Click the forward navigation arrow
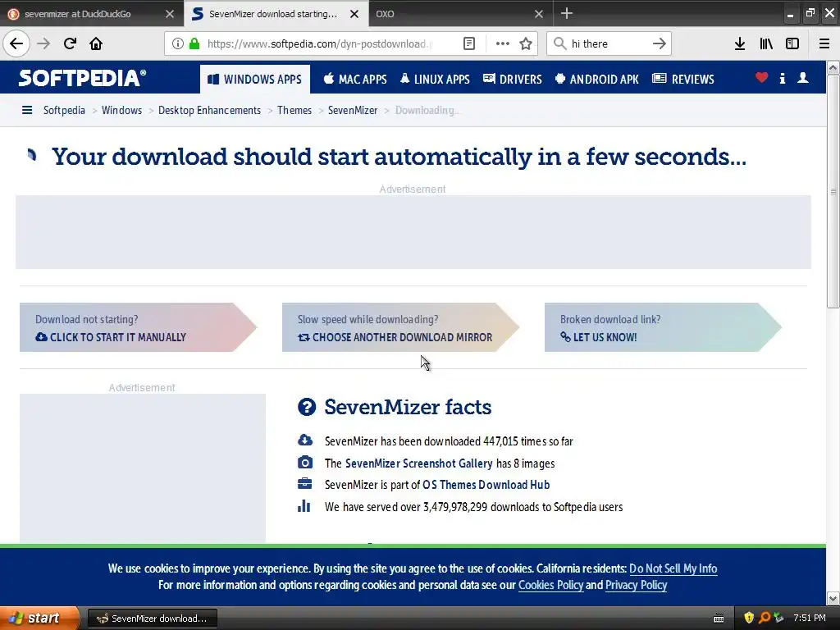This screenshot has width=840, height=630. point(44,43)
